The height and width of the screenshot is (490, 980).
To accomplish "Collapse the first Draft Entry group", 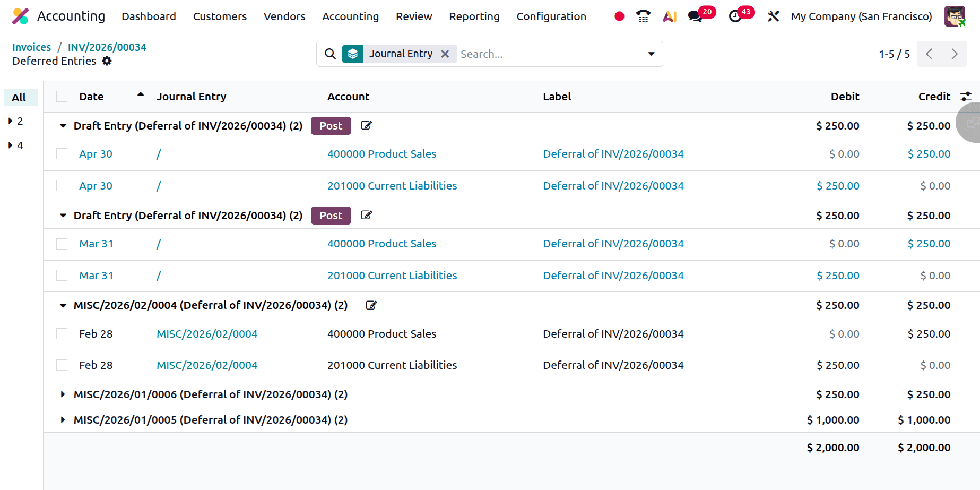I will [63, 126].
